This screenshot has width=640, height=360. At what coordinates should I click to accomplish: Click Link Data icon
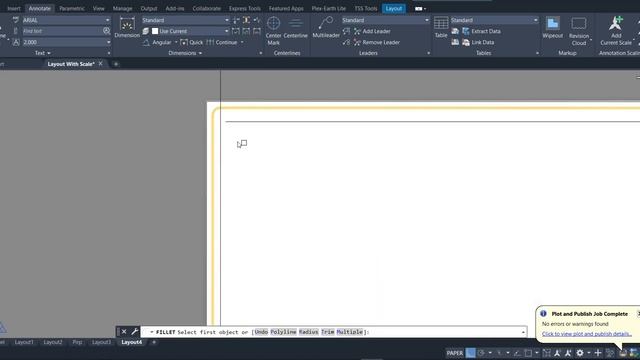click(x=466, y=42)
